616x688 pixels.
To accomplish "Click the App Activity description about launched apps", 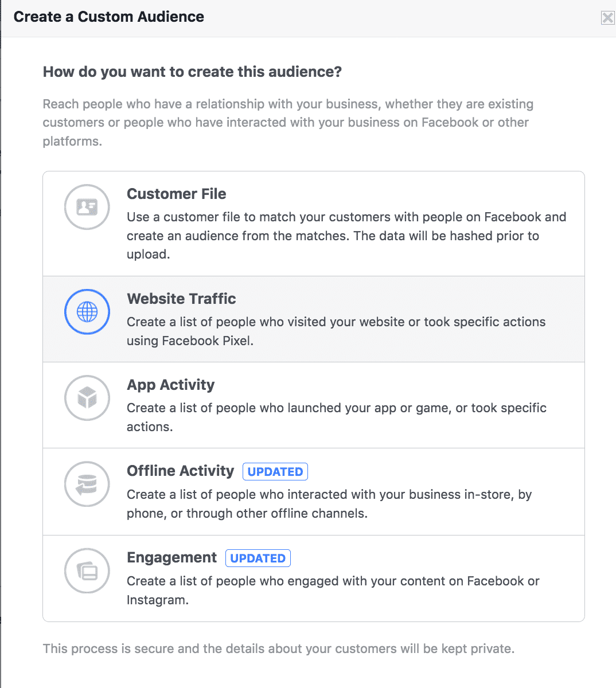I will (x=337, y=417).
